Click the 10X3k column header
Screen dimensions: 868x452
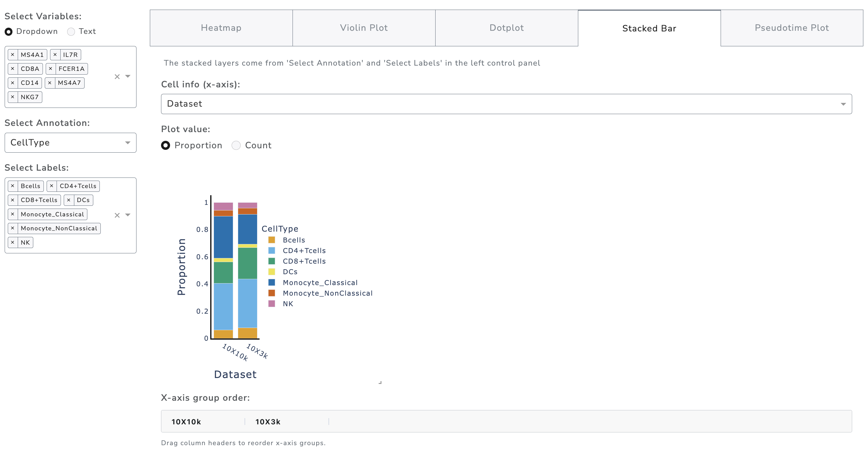[268, 422]
